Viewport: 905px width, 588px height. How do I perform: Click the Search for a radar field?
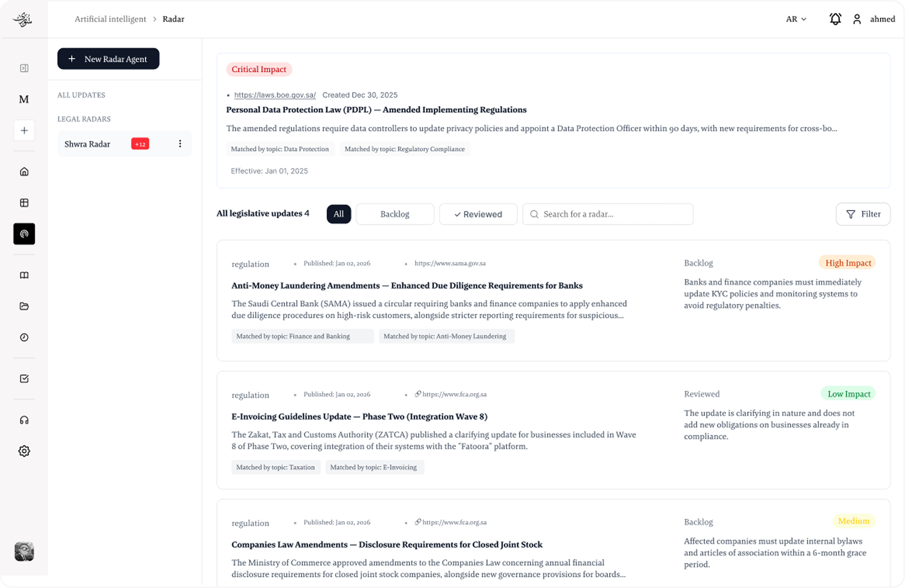point(608,214)
